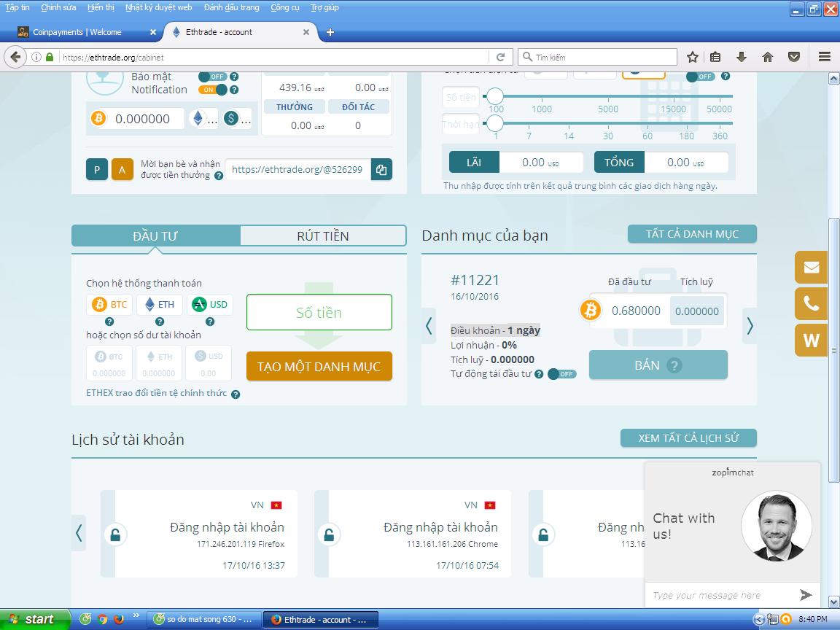Click browser back arrow button

coord(15,58)
